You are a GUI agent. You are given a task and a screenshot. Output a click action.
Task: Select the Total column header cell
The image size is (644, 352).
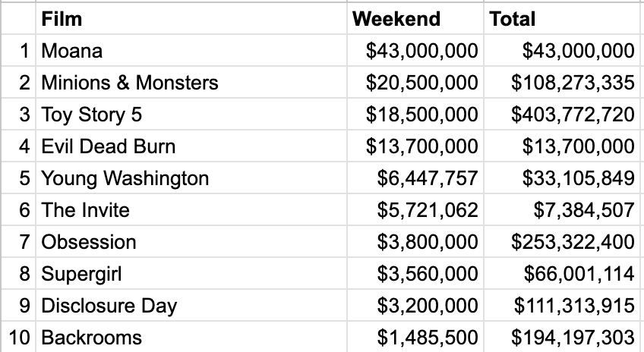pos(561,19)
